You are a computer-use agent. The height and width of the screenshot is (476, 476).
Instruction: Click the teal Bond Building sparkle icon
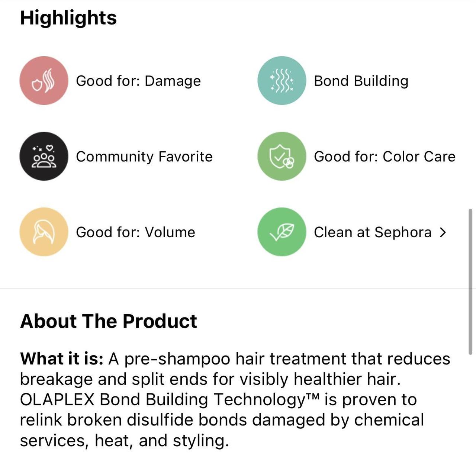click(x=282, y=81)
